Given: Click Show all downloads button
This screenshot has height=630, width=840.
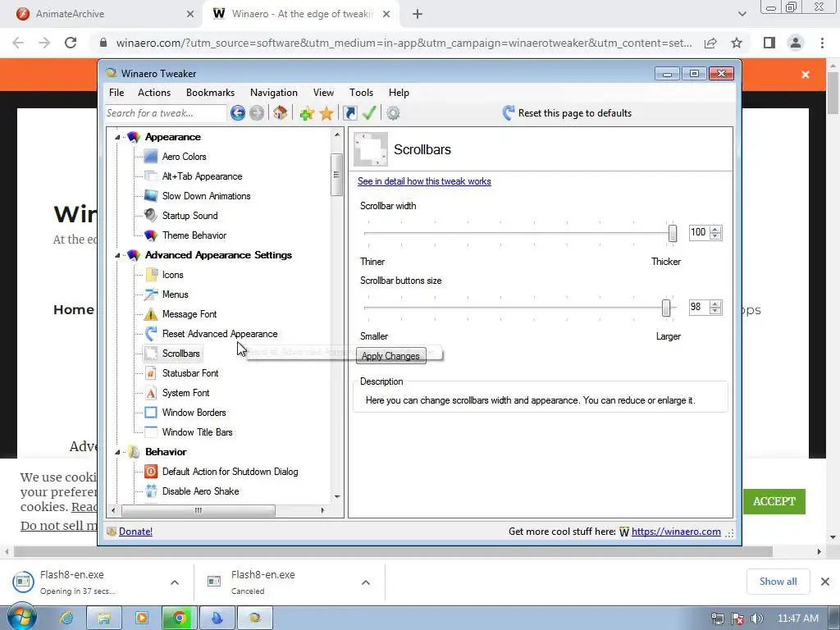Looking at the screenshot, I should pos(778,582).
